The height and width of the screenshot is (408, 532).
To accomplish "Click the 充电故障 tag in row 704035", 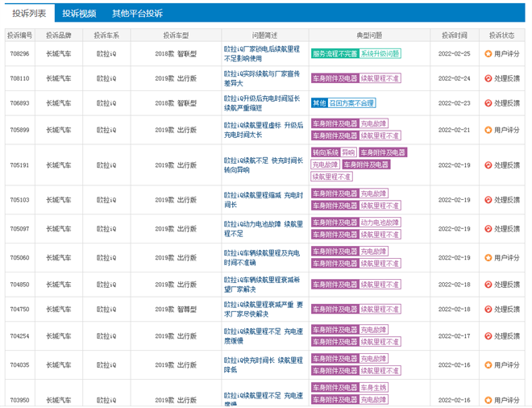I will pyautogui.click(x=373, y=359).
